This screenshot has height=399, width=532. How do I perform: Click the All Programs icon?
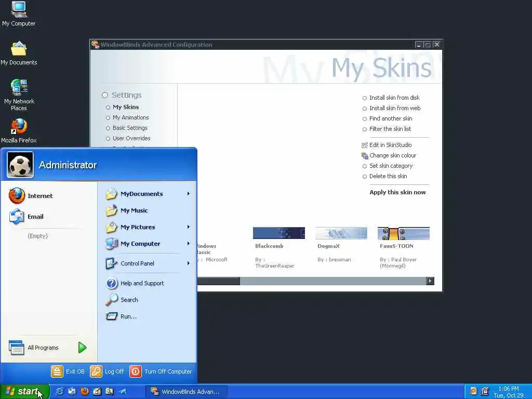click(x=16, y=348)
